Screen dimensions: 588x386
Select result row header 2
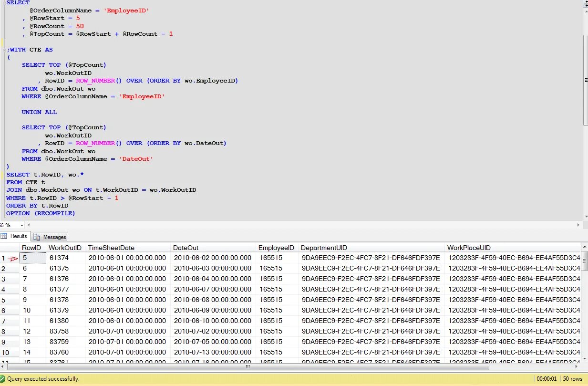[x=10, y=268]
